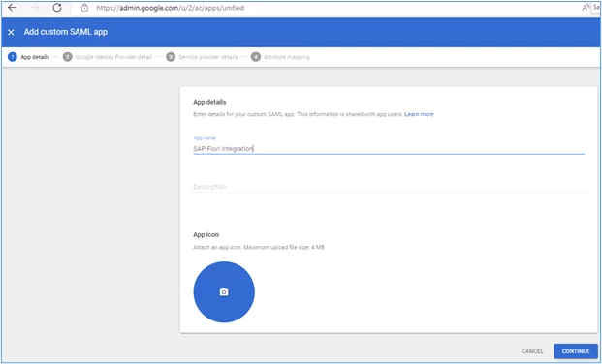Reload the page with refresh icon
The height and width of the screenshot is (364, 602).
pos(57,8)
